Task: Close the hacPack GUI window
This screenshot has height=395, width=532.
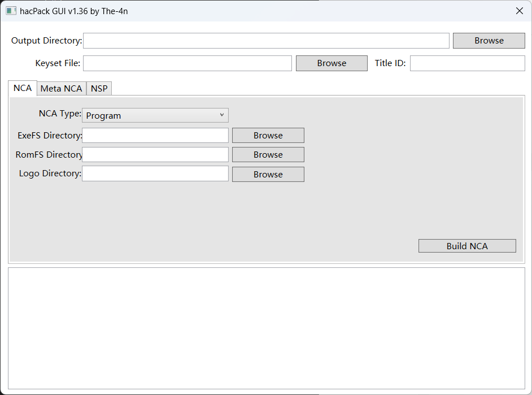Action: click(519, 11)
